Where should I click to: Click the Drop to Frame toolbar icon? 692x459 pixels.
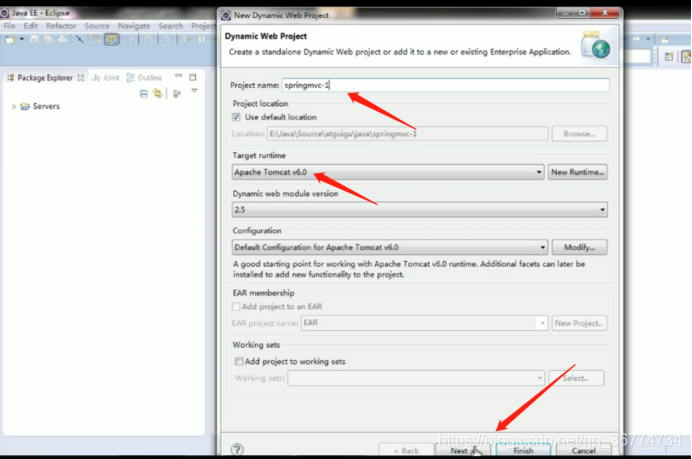pos(96,40)
